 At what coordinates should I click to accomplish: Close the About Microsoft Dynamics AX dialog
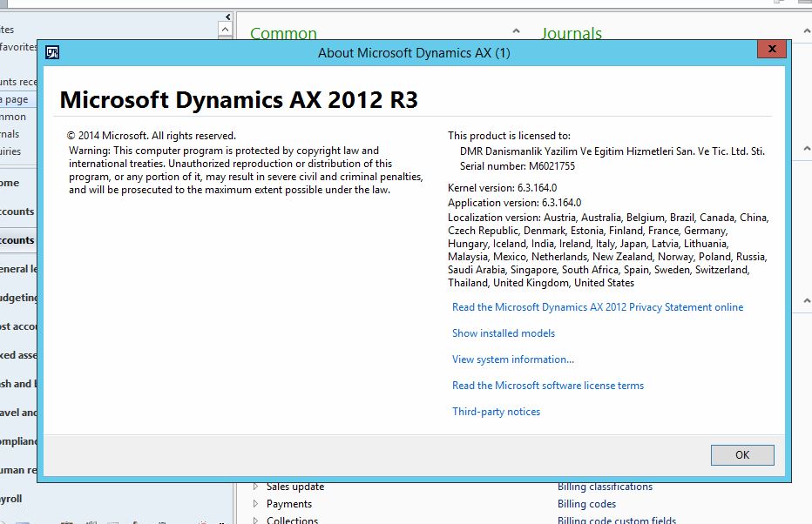coord(772,49)
